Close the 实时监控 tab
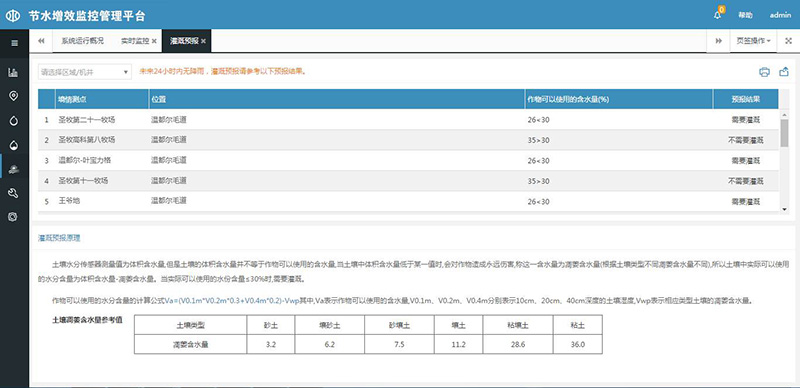This screenshot has height=388, width=800. 154,41
